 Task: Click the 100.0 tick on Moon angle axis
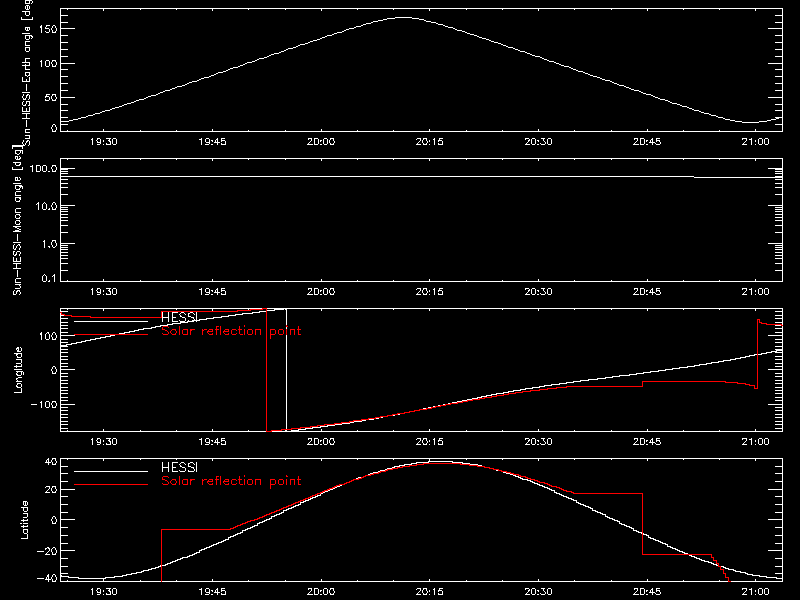click(43, 169)
